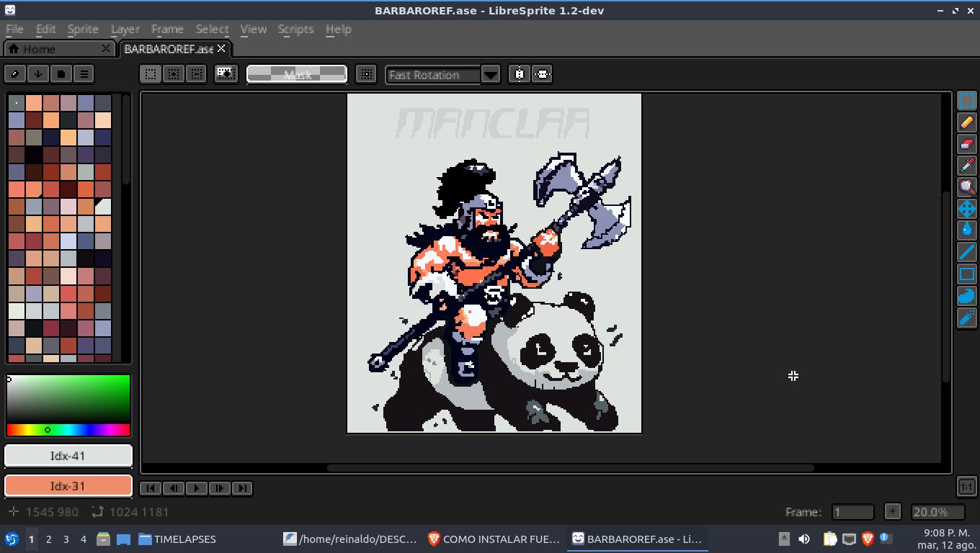Play the animation
Viewport: 980px width, 553px height.
[197, 487]
